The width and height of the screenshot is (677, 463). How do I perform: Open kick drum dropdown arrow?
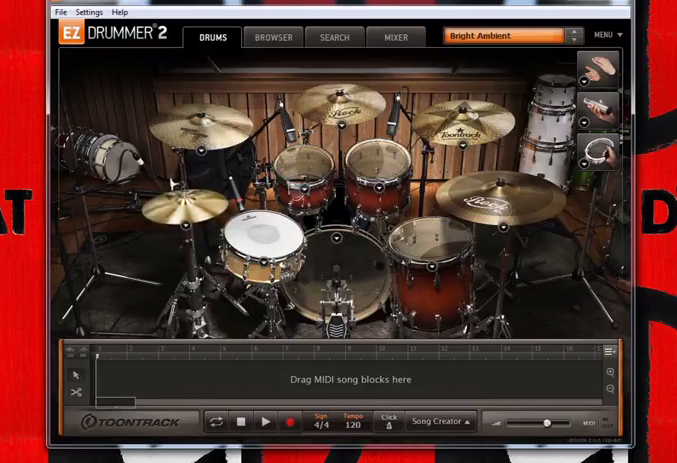pyautogui.click(x=337, y=238)
